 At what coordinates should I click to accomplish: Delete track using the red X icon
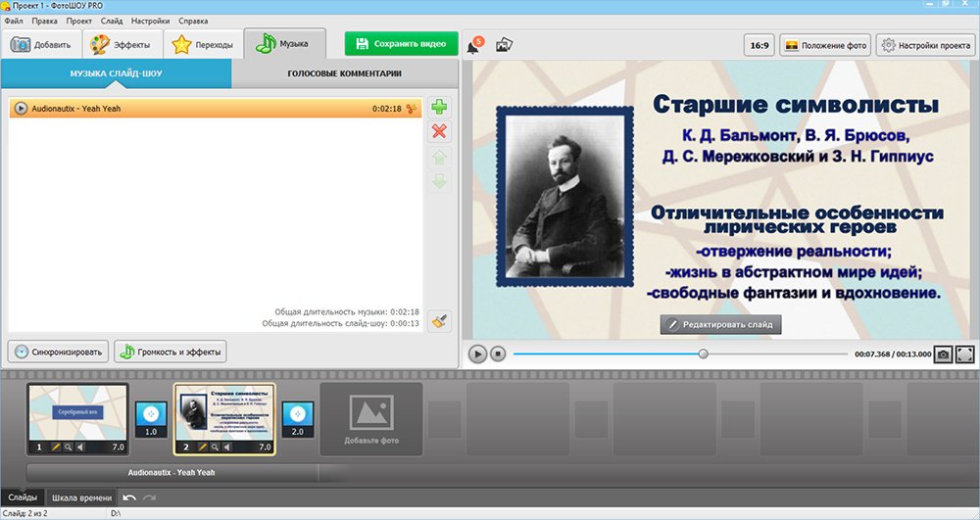pos(440,132)
